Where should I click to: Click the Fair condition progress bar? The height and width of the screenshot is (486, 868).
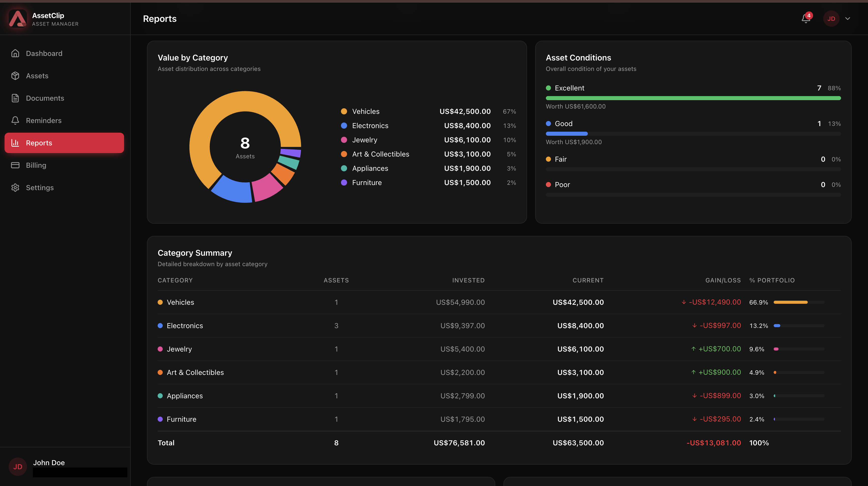click(x=693, y=169)
